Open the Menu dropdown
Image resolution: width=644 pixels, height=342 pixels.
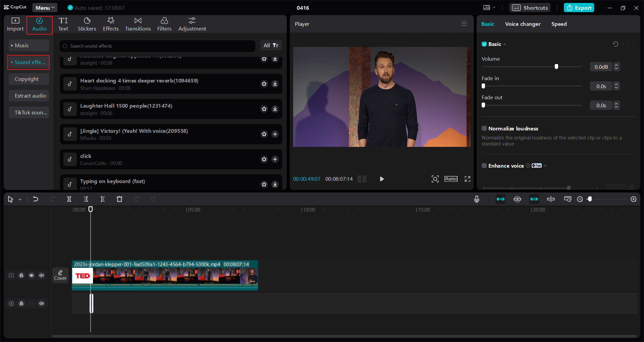click(45, 8)
